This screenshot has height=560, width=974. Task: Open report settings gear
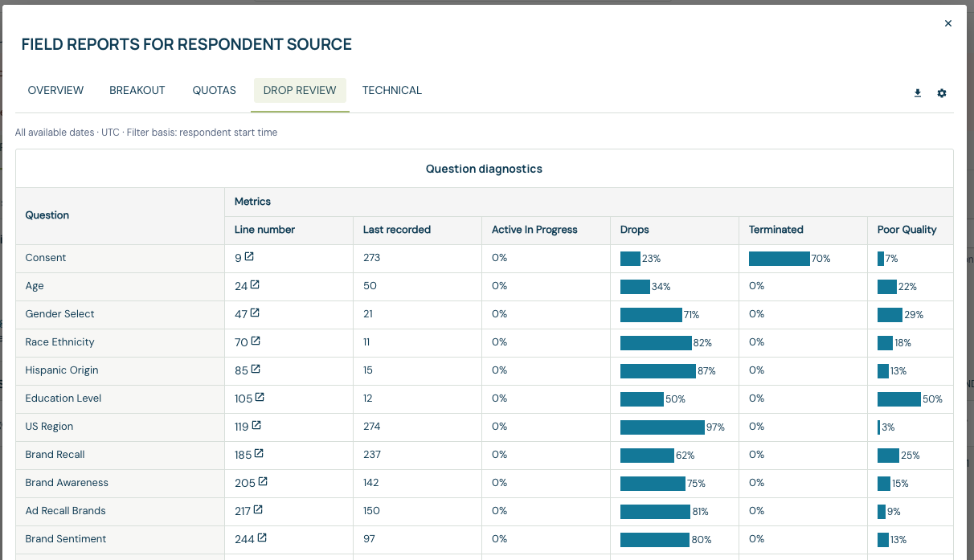point(942,93)
